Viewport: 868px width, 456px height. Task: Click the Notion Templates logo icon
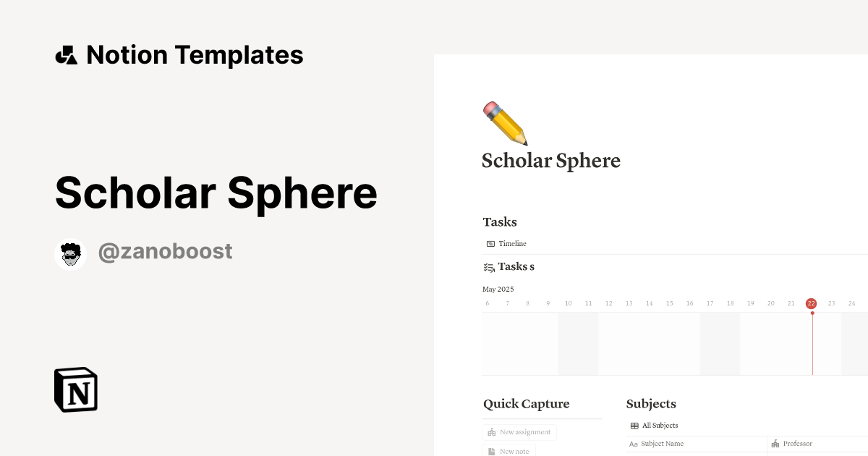[66, 54]
